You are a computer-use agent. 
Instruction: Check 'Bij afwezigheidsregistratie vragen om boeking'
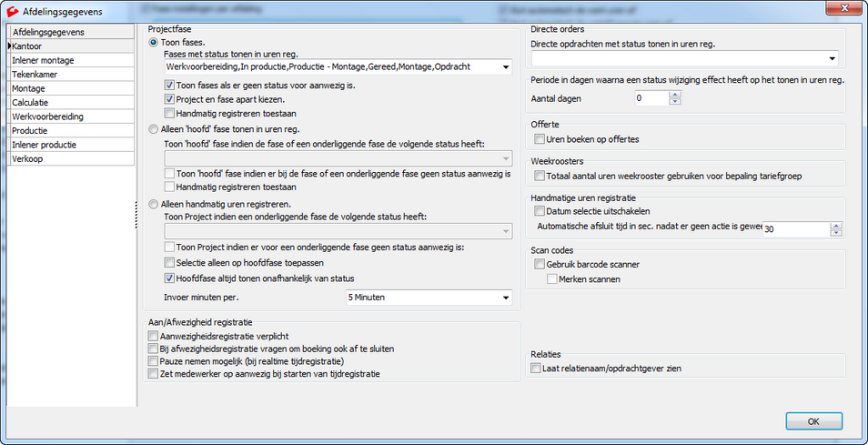(153, 349)
